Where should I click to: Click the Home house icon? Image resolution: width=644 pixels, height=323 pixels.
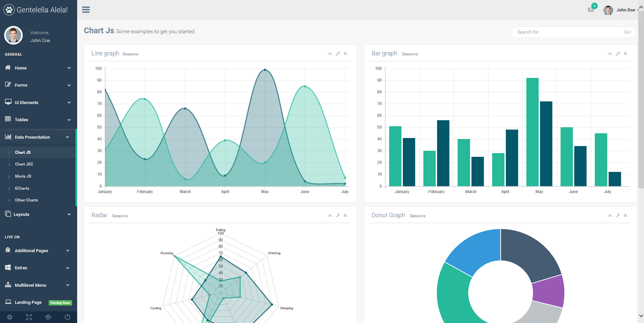[8, 67]
